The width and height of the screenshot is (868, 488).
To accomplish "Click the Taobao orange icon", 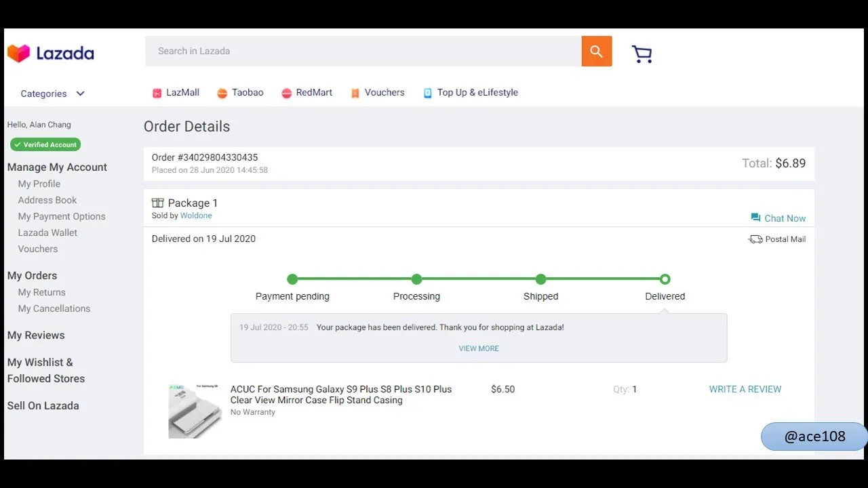I will pos(222,94).
